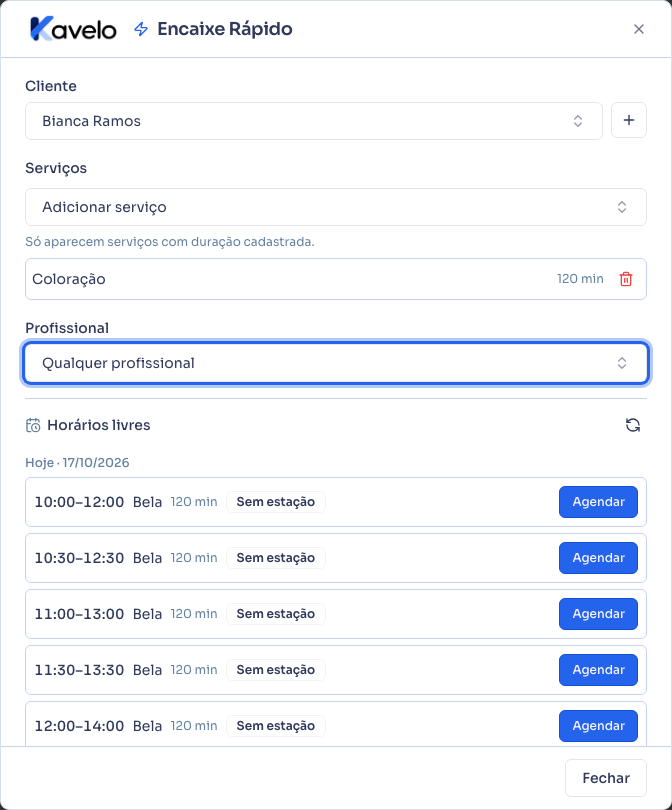The image size is (672, 810).
Task: Schedule the 11:00–13:00 slot with Bela
Action: [x=598, y=614]
